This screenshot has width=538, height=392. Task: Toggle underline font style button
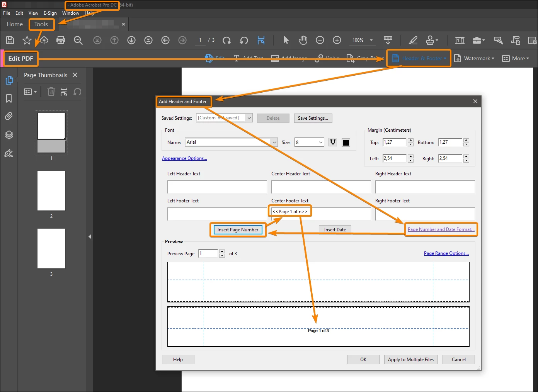(333, 142)
